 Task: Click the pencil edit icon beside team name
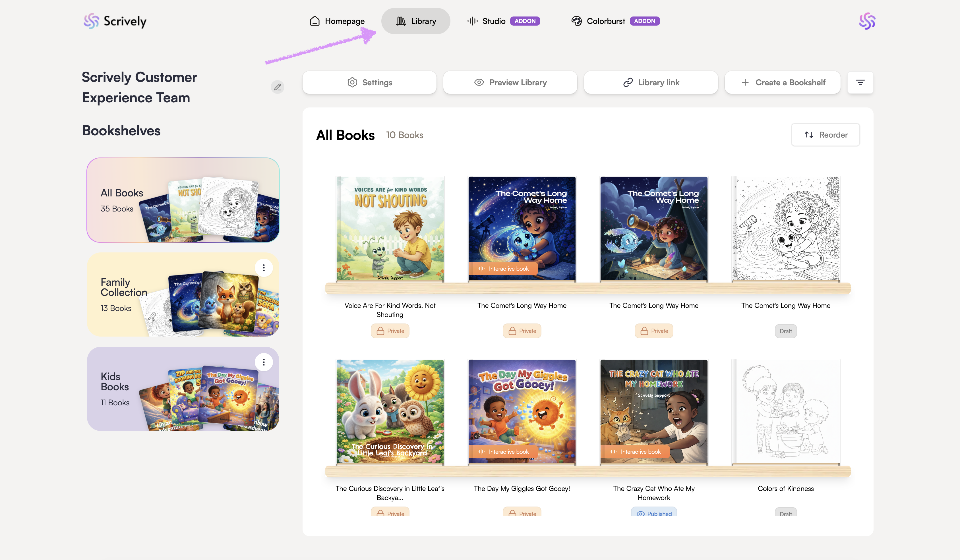point(277,87)
